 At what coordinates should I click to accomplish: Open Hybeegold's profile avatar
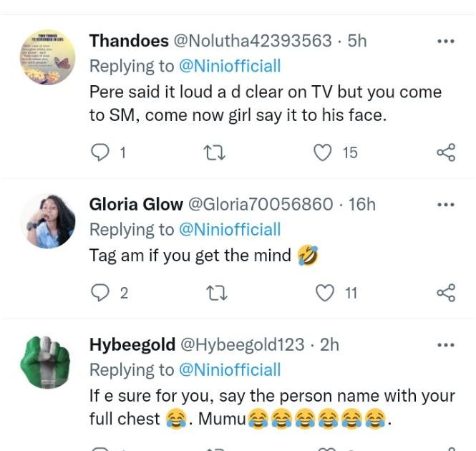(47, 362)
